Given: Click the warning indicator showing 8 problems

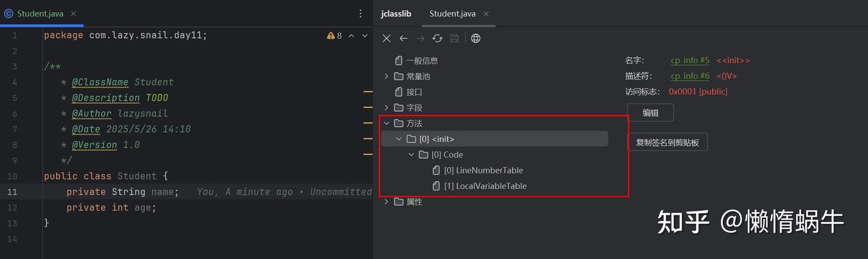Looking at the screenshot, I should click(x=335, y=36).
